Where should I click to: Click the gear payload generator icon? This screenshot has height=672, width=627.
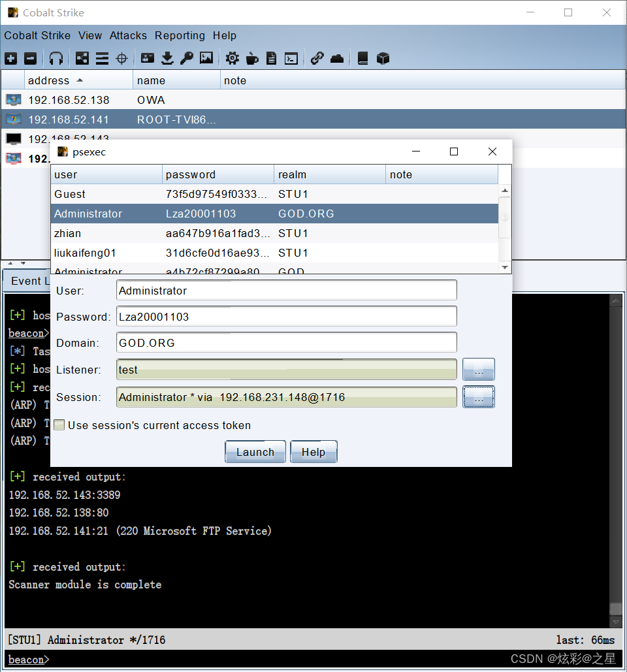tap(233, 58)
